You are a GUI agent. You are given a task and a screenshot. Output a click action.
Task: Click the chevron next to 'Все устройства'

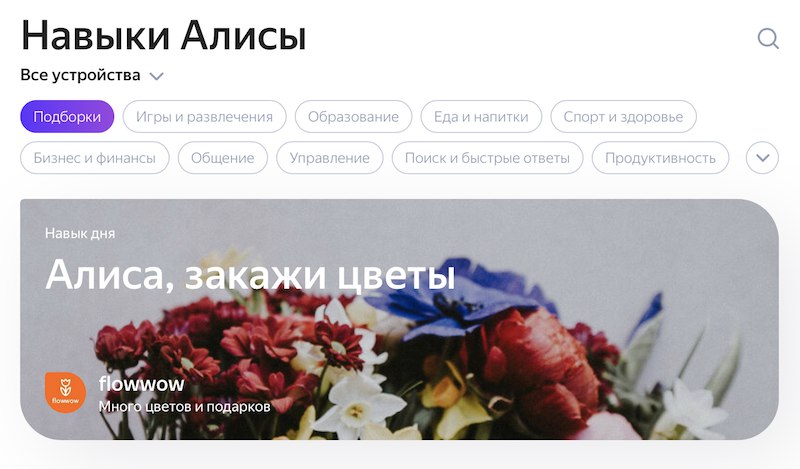click(x=157, y=76)
